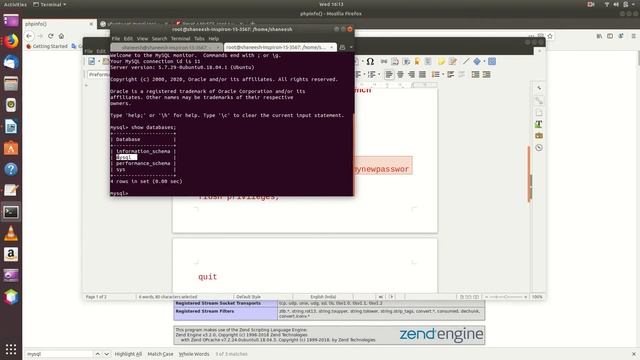Viewport: 640px width, 360px height.
Task: Open the Files manager in dock
Action: tap(11, 84)
